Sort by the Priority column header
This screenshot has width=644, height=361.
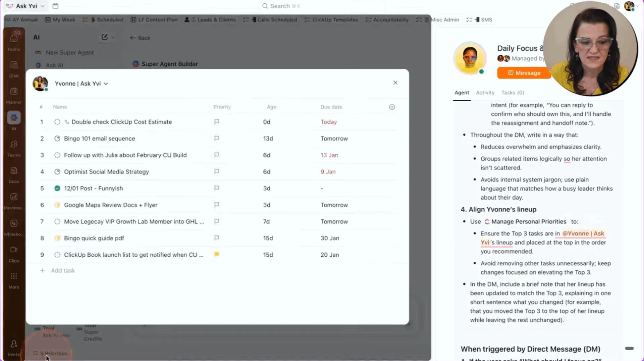click(222, 107)
